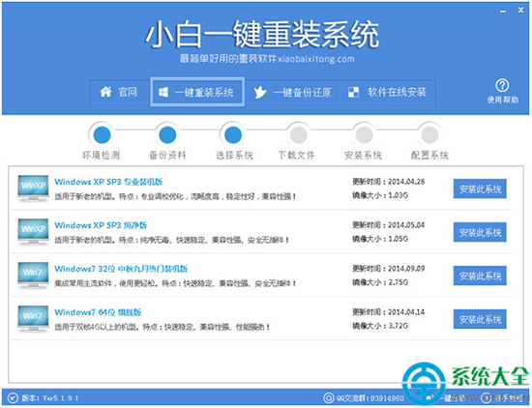Click the 配置系统 step circle
Viewport: 532px width, 408px height.
[429, 135]
